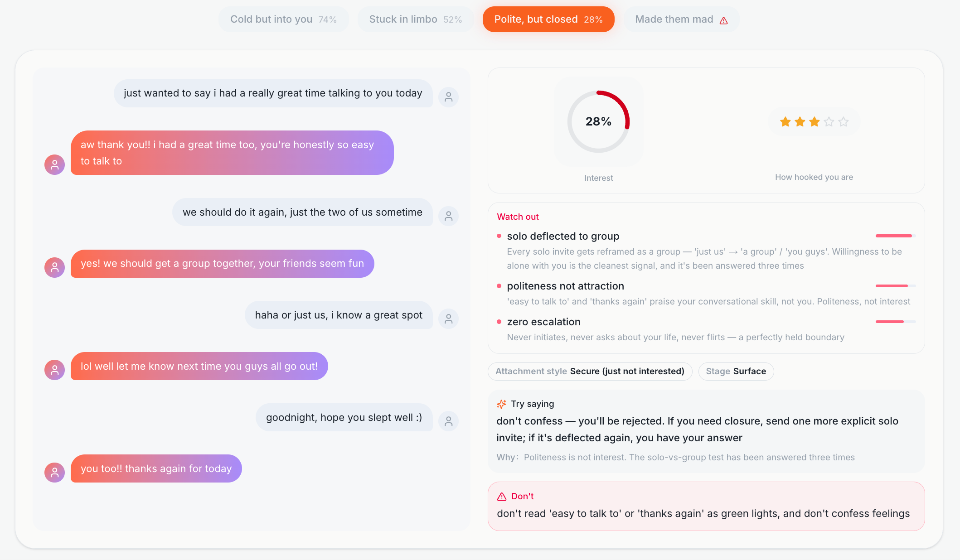This screenshot has width=960, height=560.
Task: Click the first gold star in rating
Action: point(785,121)
